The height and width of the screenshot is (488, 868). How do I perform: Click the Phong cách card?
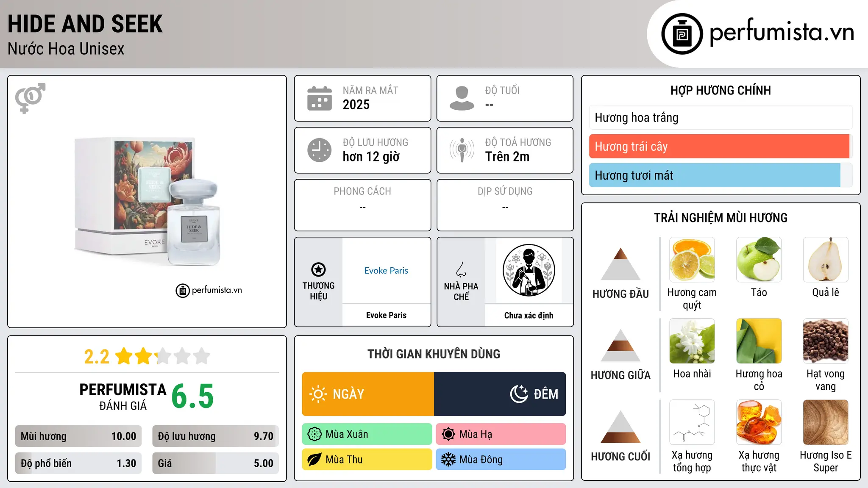tap(363, 205)
